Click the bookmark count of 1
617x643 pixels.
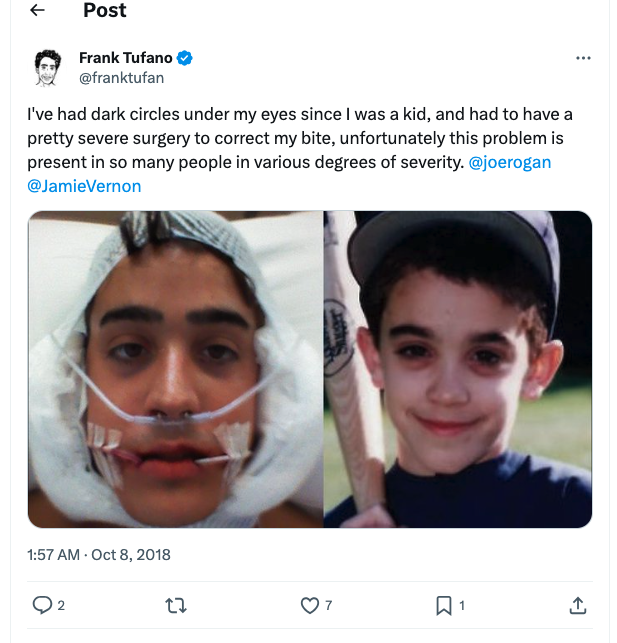pos(462,605)
